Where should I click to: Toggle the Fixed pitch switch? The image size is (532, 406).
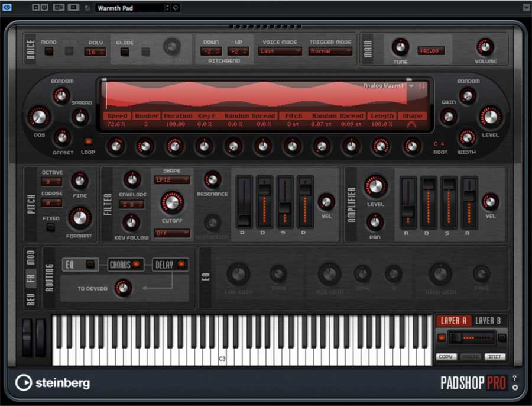tap(51, 227)
